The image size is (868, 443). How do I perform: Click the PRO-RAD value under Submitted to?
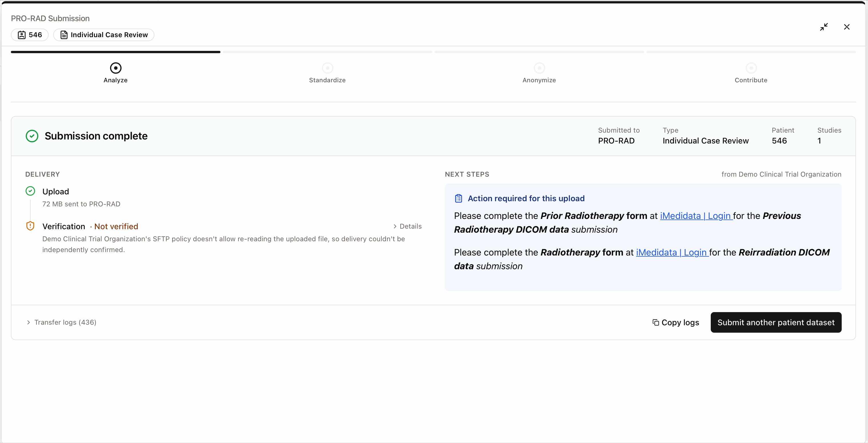(x=616, y=141)
